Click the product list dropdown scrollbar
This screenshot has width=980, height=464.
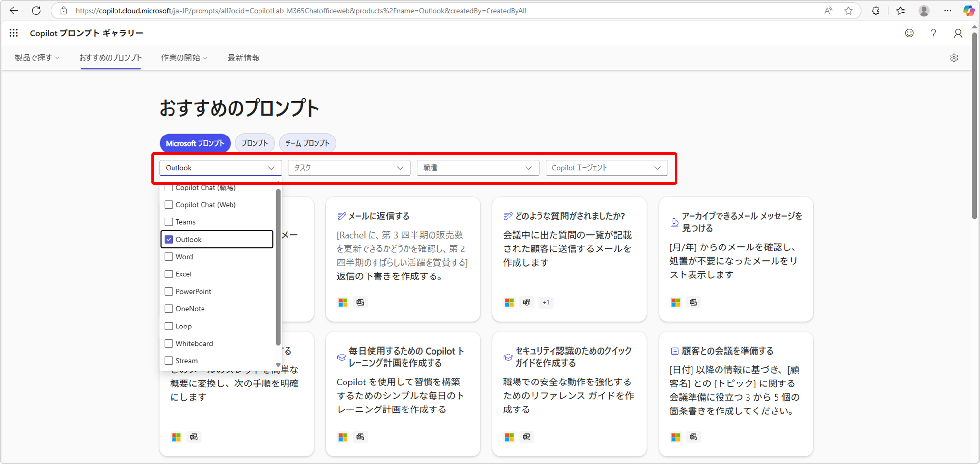(278, 268)
